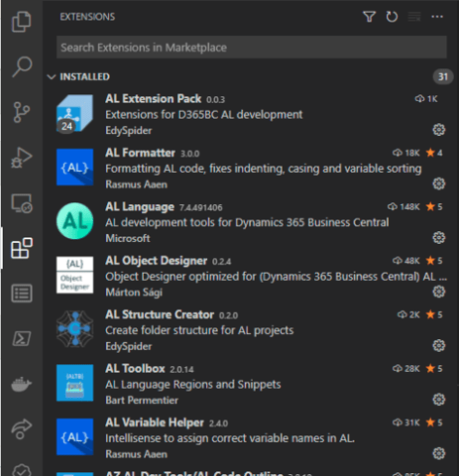Image resolution: width=459 pixels, height=476 pixels.
Task: Click the installed count badge 31
Action: (443, 76)
